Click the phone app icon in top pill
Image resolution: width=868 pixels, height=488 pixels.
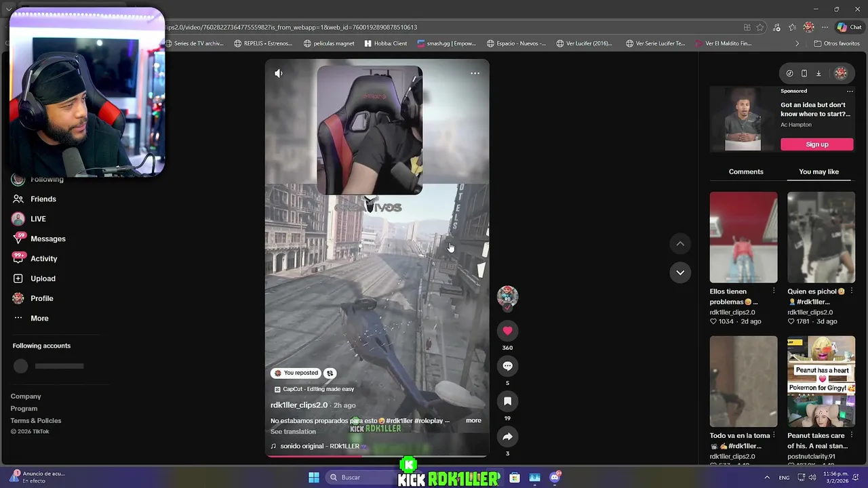coord(804,73)
